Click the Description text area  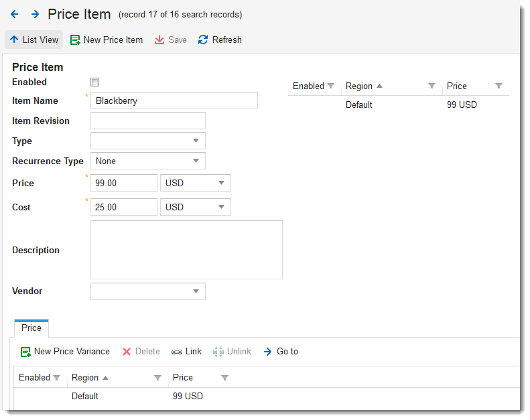(x=186, y=250)
